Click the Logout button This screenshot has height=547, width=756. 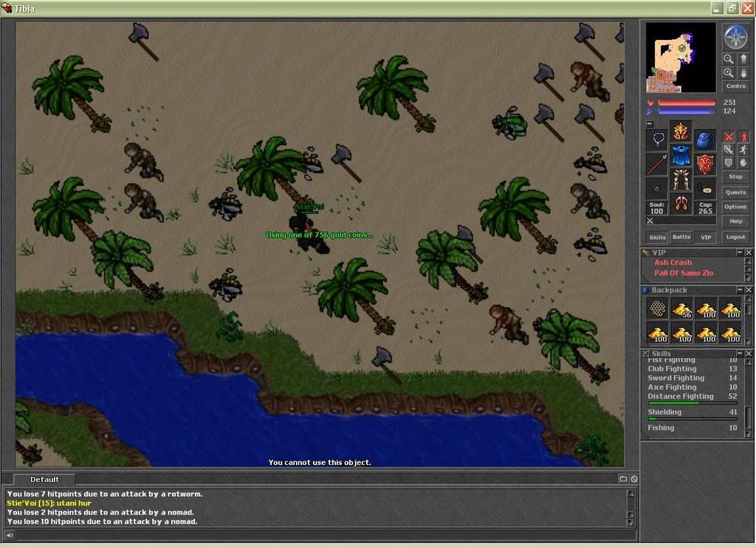tap(736, 237)
